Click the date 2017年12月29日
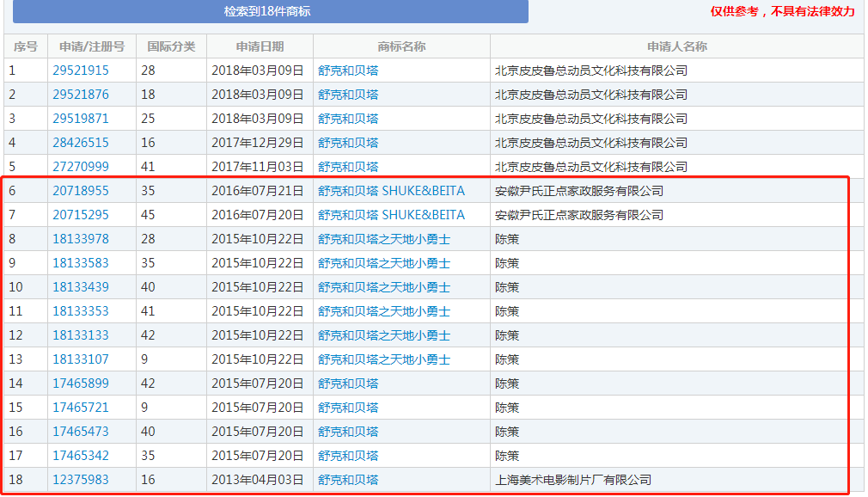This screenshot has width=868, height=497. coord(258,143)
